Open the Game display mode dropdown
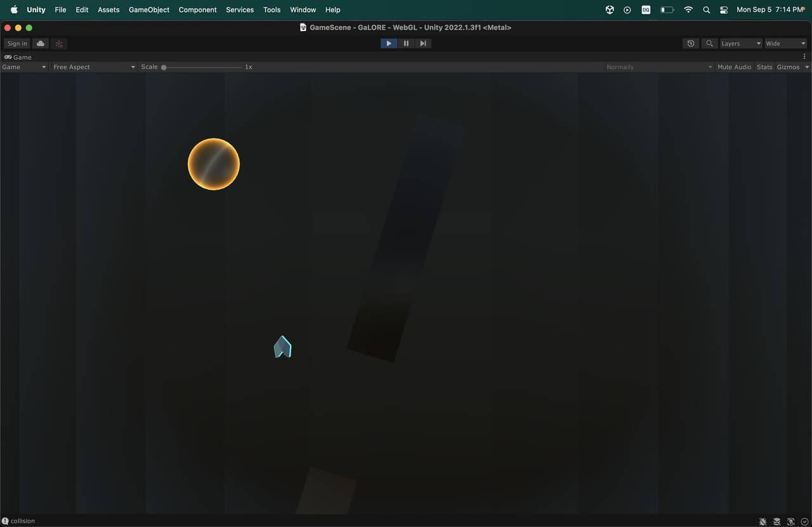812x527 pixels. click(24, 67)
